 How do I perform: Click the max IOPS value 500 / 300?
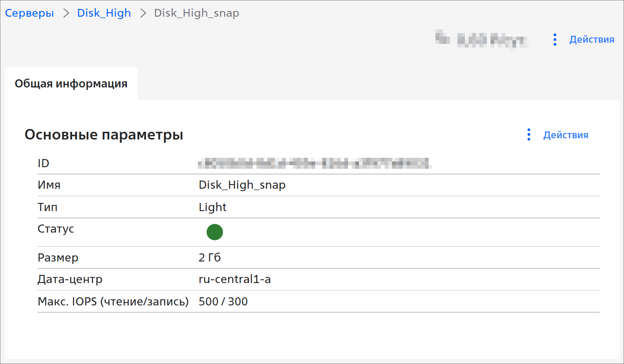click(x=223, y=302)
